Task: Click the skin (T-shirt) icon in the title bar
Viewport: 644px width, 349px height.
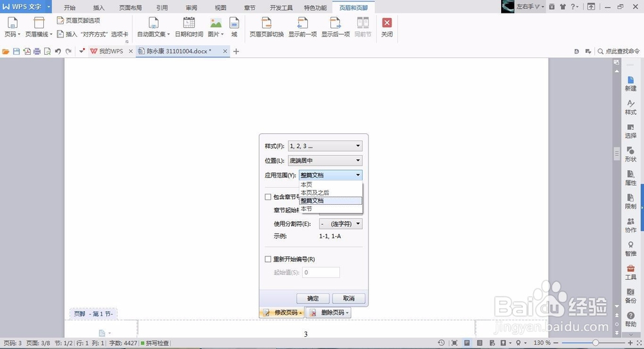Action: click(562, 6)
